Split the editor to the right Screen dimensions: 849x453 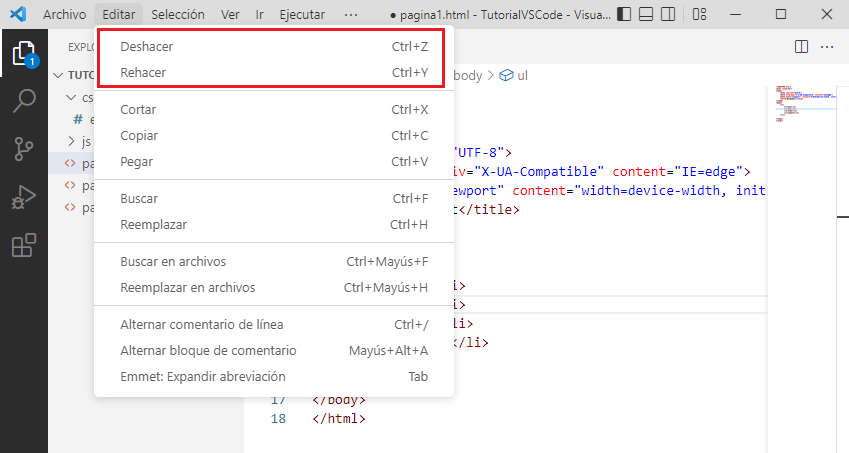point(801,47)
